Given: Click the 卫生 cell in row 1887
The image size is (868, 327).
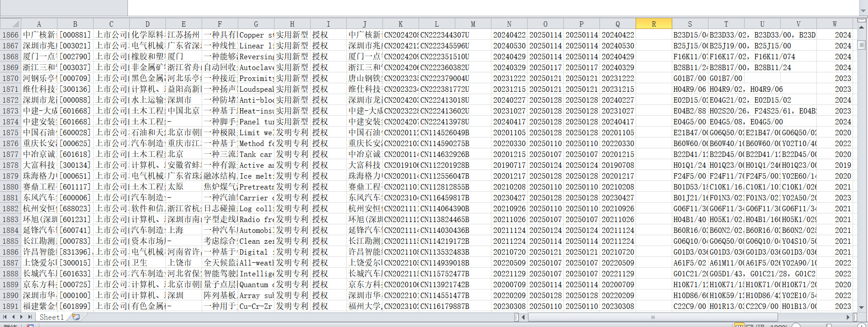Looking at the screenshot, I should 147,263.
